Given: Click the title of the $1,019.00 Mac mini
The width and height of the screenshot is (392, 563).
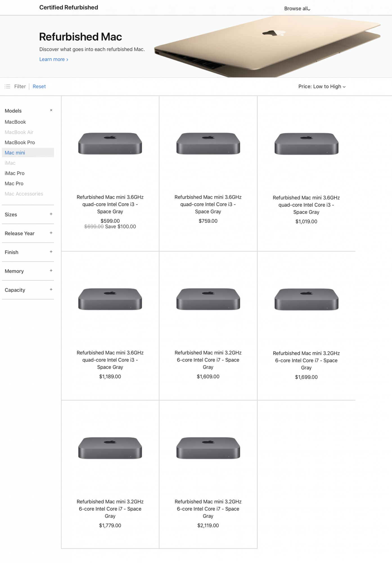Looking at the screenshot, I should click(x=306, y=205).
